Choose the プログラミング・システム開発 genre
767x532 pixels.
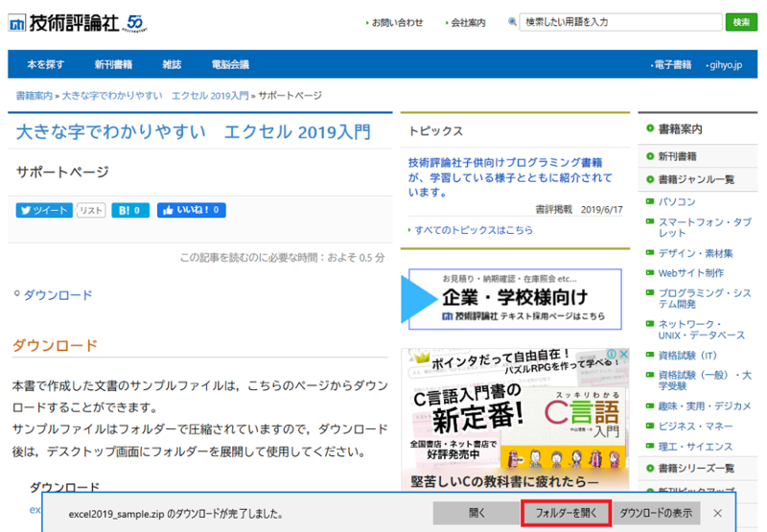pos(705,298)
